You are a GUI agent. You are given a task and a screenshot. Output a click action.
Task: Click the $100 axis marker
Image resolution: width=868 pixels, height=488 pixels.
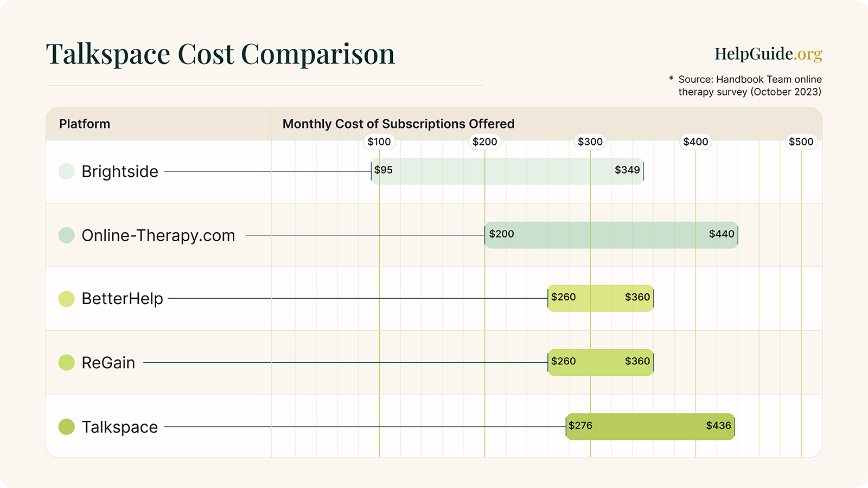tap(379, 142)
